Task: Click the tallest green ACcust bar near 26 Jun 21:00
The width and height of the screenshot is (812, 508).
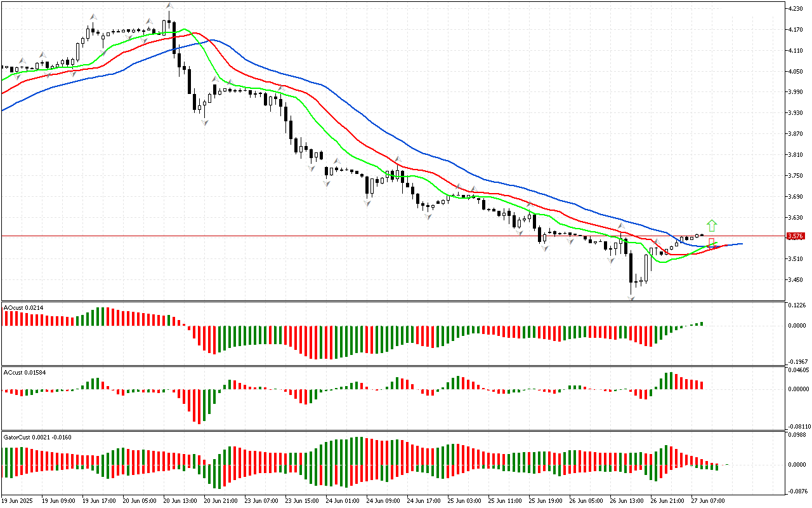Action: point(669,380)
